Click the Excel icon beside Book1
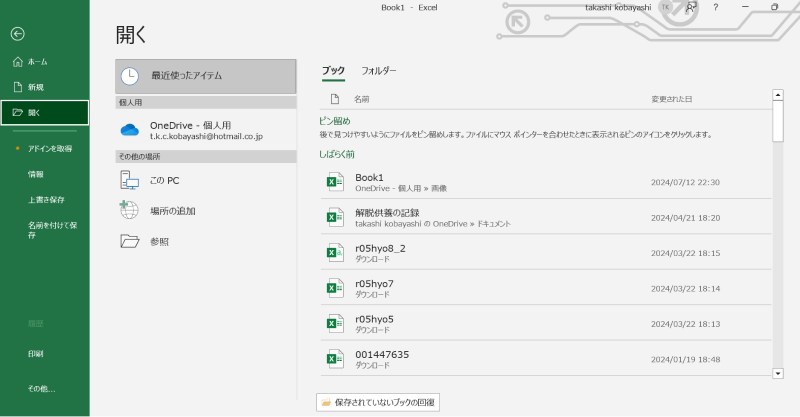Screen dimensions: 800x417 (x=335, y=182)
